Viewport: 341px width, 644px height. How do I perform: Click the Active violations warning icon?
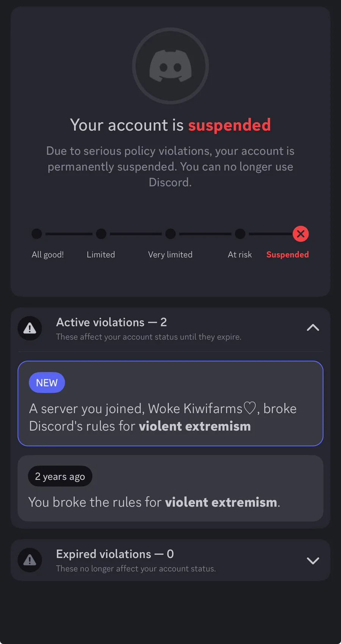30,328
